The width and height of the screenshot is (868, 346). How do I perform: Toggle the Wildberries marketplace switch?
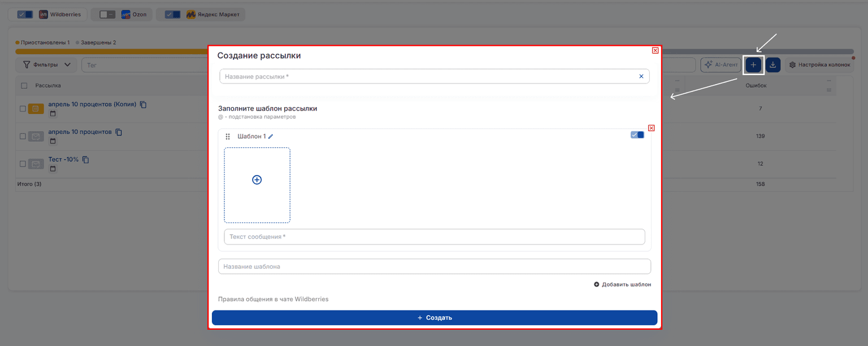tap(25, 15)
